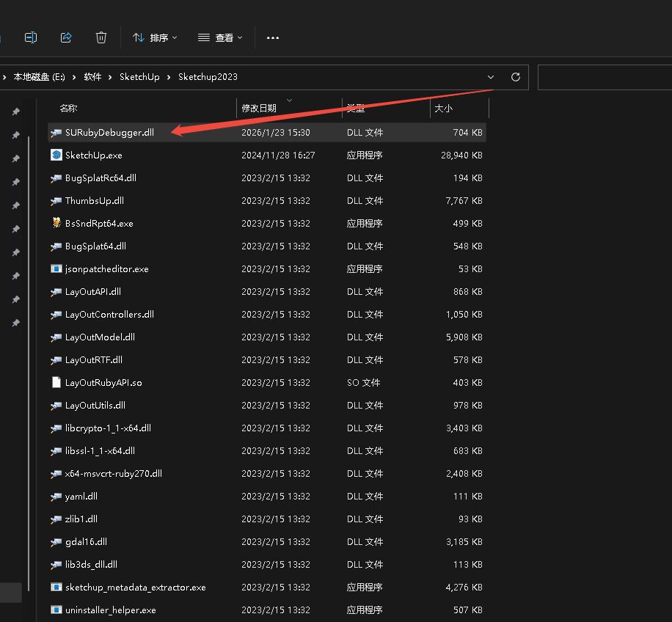Screen dimensions: 672x622
Task: Select the LayOutRubyAPI.so blank file icon
Action: (x=56, y=382)
